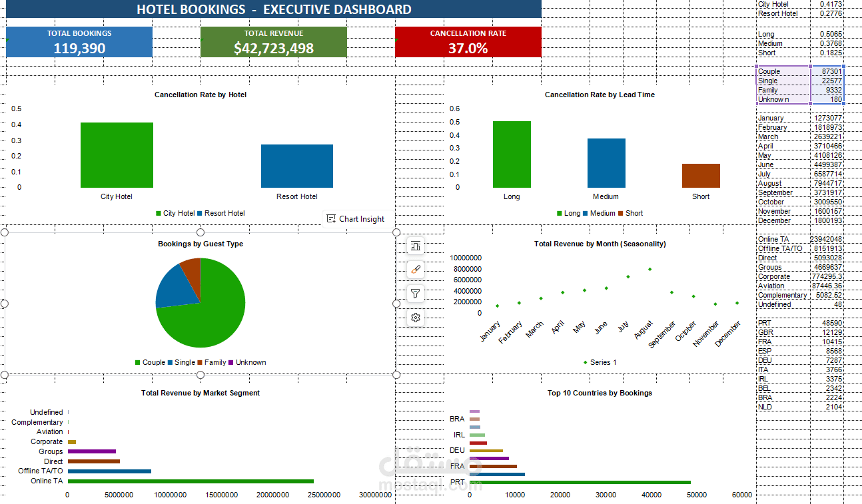Open the Chart Elements button beside the pie chart

tap(416, 246)
